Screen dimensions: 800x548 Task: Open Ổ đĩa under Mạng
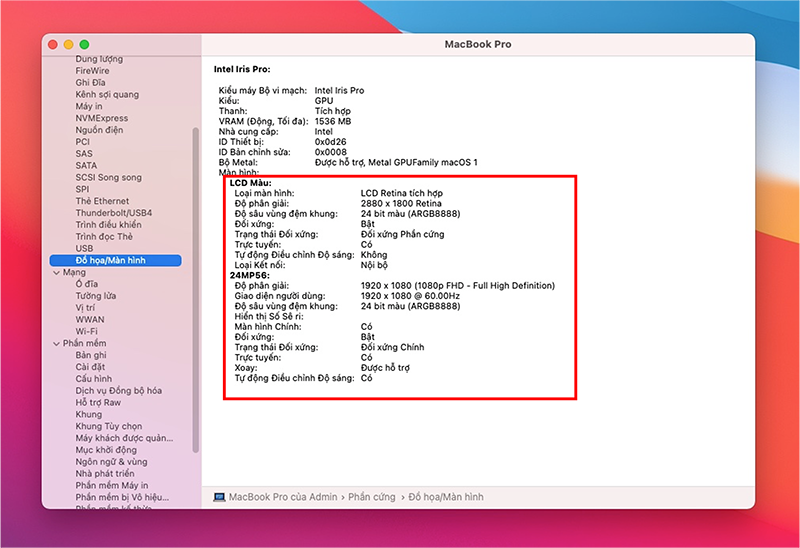coord(87,284)
